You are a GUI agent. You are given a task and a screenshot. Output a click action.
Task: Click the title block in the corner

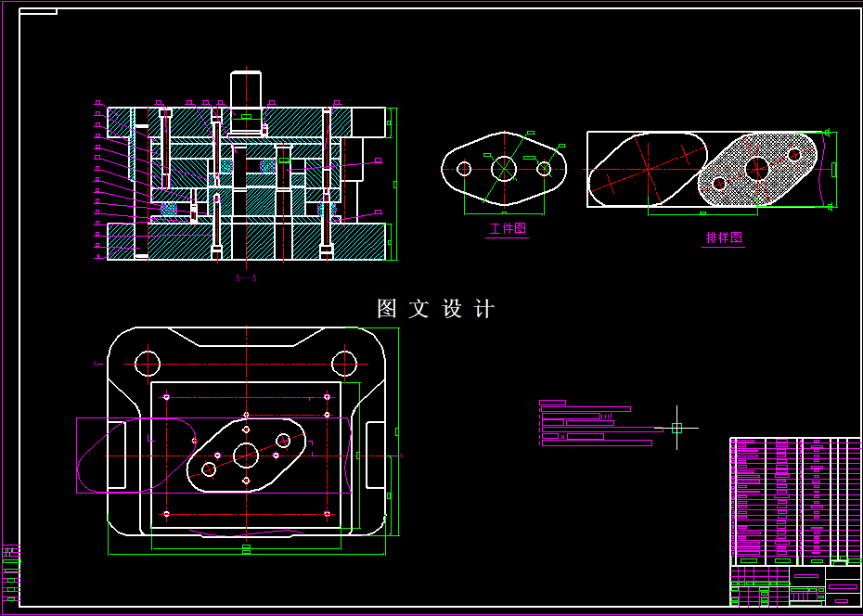click(x=796, y=586)
